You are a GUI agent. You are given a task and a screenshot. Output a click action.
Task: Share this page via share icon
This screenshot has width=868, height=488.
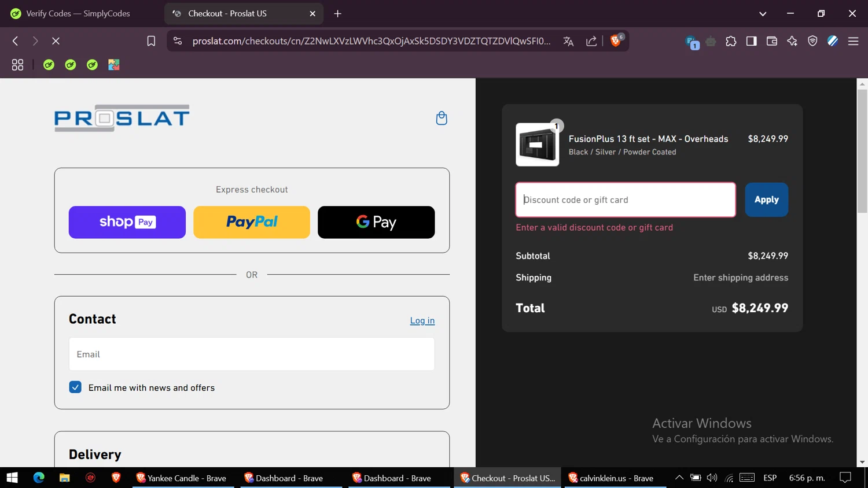click(x=591, y=41)
